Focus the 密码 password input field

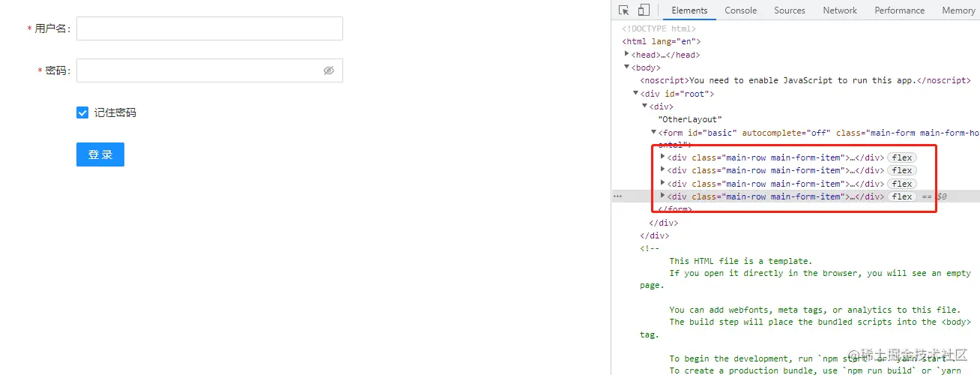210,70
